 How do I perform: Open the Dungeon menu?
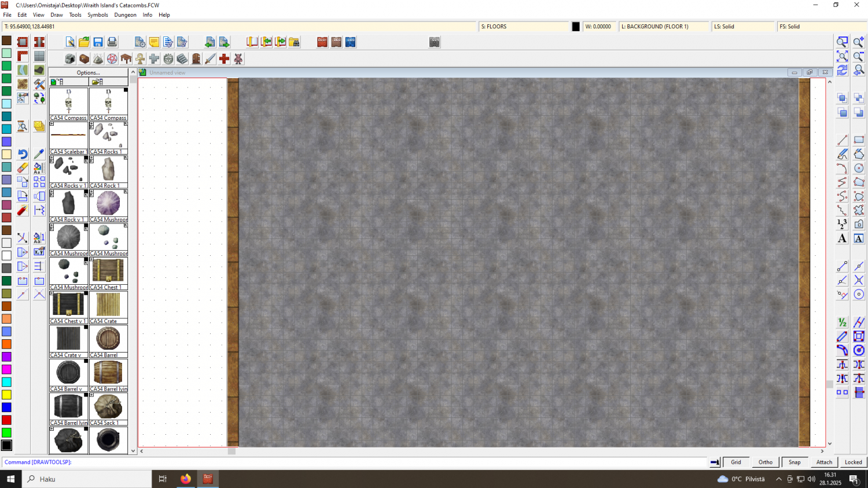click(126, 15)
